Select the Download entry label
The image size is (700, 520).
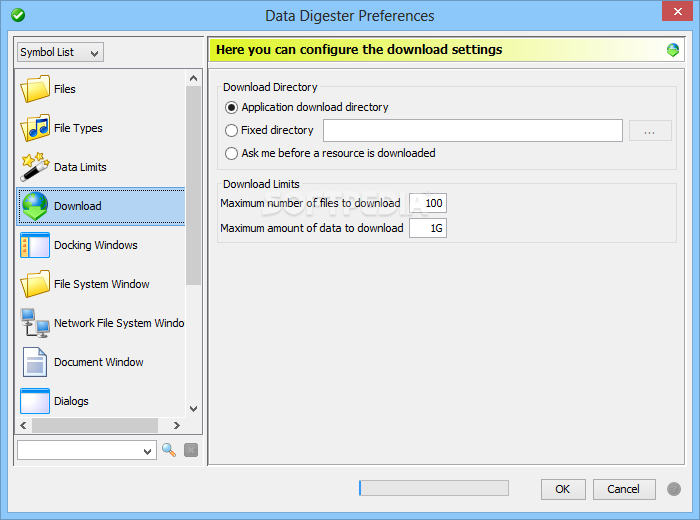[x=78, y=206]
